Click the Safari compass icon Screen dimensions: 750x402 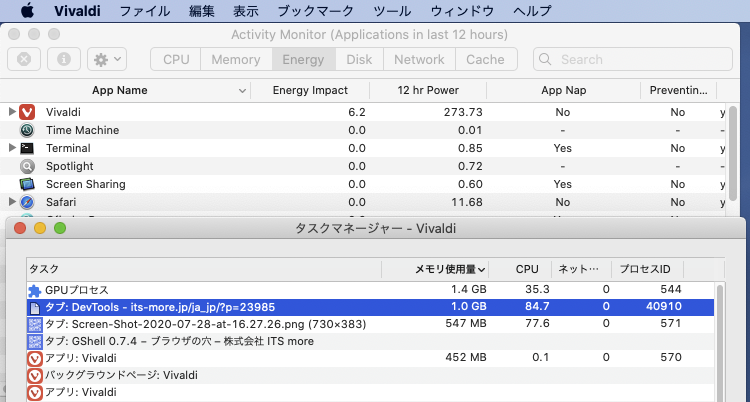pos(28,202)
